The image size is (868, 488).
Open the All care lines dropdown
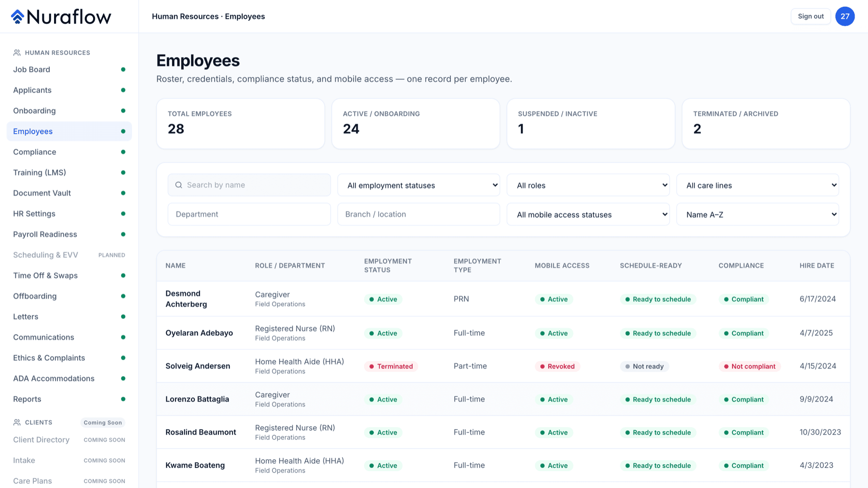point(758,185)
